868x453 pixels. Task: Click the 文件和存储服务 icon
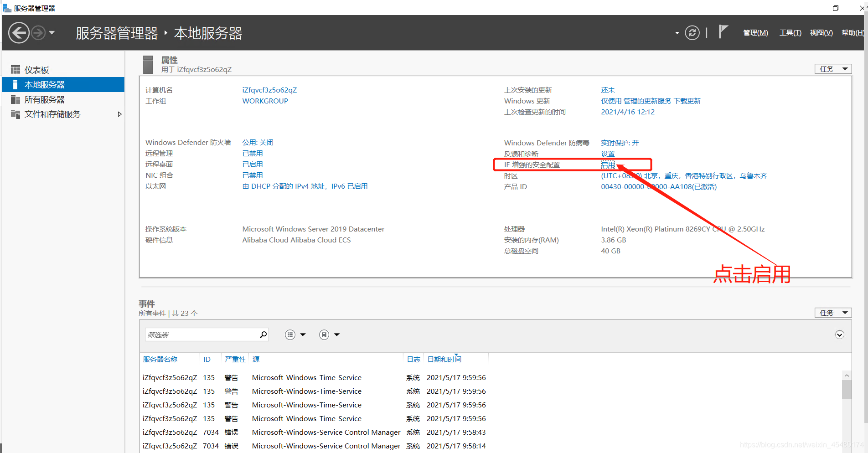tap(15, 114)
